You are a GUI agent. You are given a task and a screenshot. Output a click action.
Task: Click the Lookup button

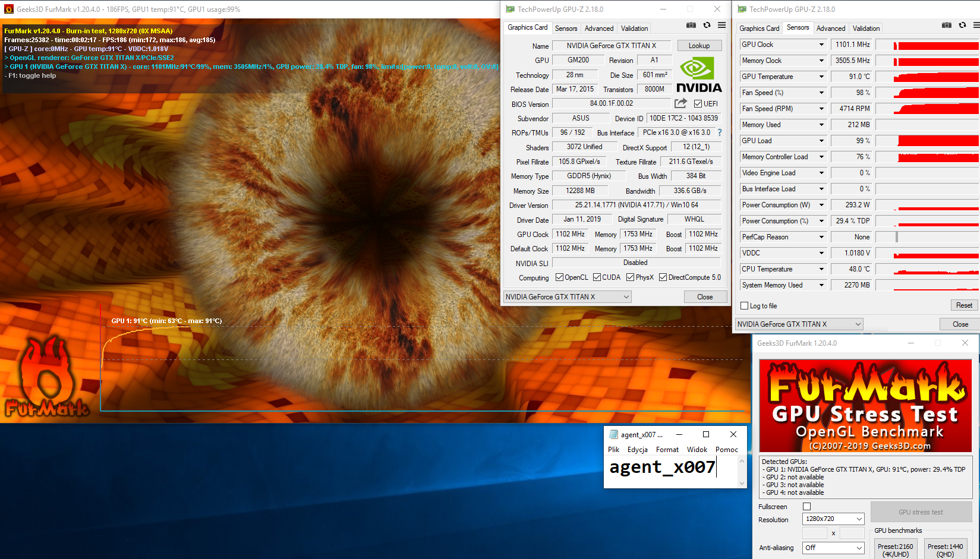click(x=699, y=46)
